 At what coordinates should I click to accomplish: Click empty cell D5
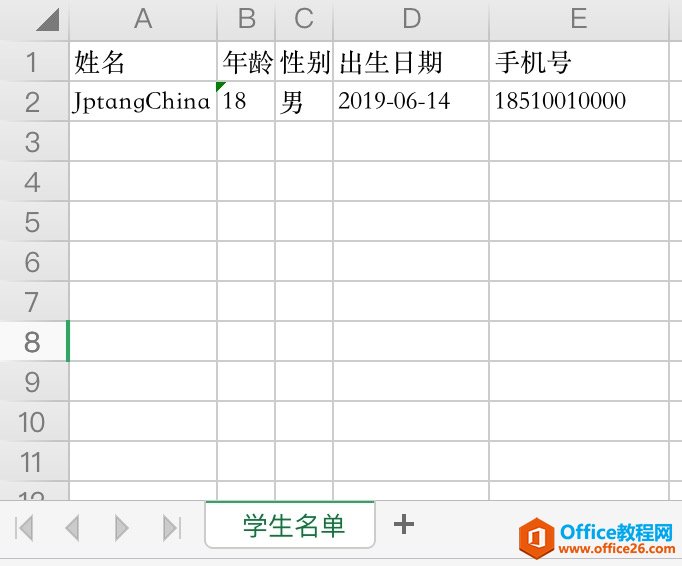[411, 221]
